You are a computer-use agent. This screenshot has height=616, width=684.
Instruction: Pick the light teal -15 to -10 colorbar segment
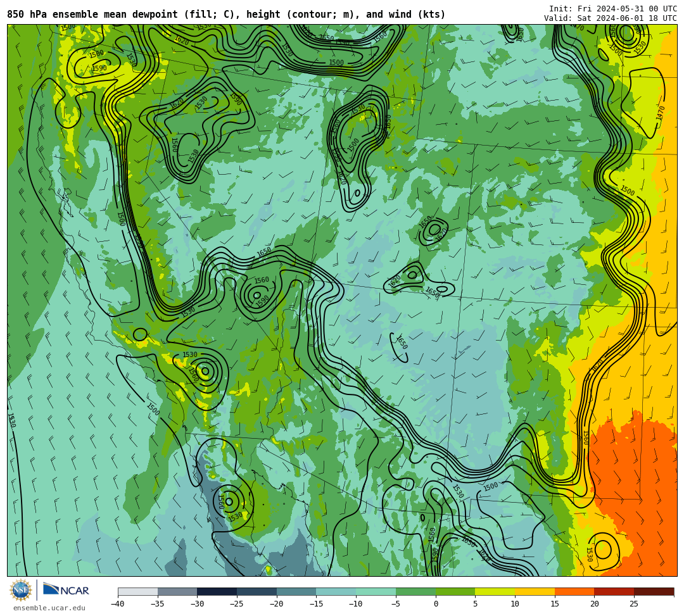tap(336, 591)
